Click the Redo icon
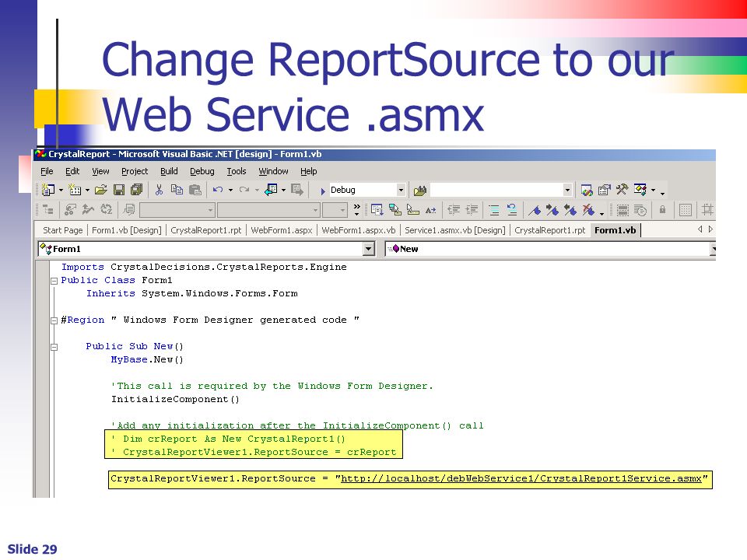The height and width of the screenshot is (560, 747). [244, 190]
